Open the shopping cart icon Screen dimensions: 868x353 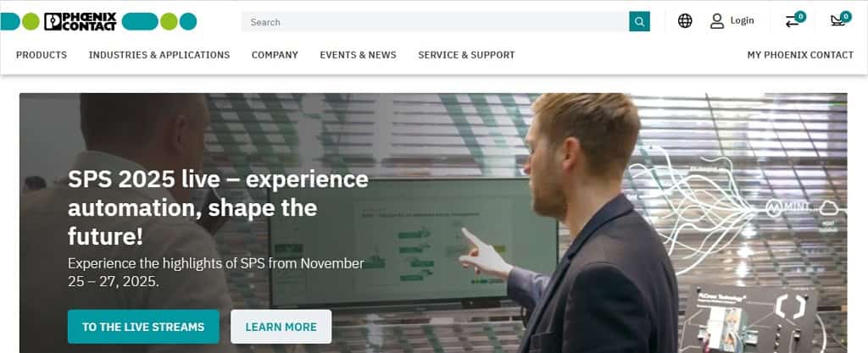click(x=837, y=21)
